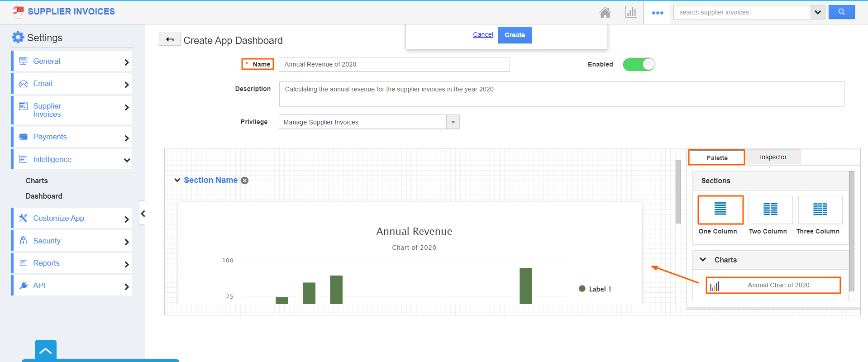
Task: Remove section using the X icon beside Section Name
Action: tap(244, 181)
